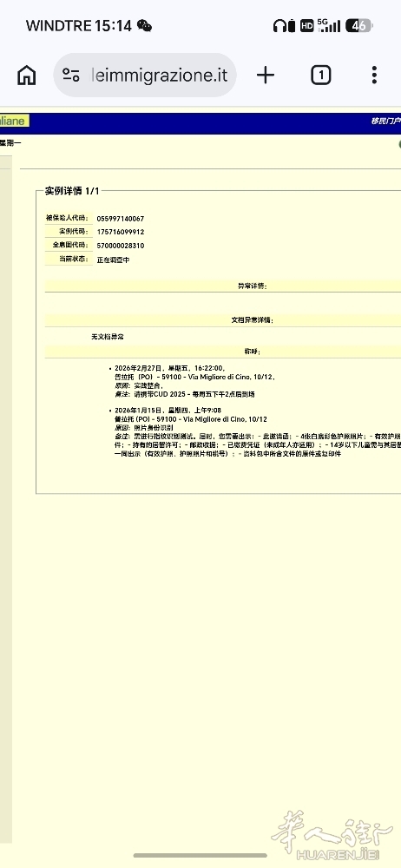The width and height of the screenshot is (401, 868).
Task: Click the 移民门户 link in blue header
Action: coord(385,121)
